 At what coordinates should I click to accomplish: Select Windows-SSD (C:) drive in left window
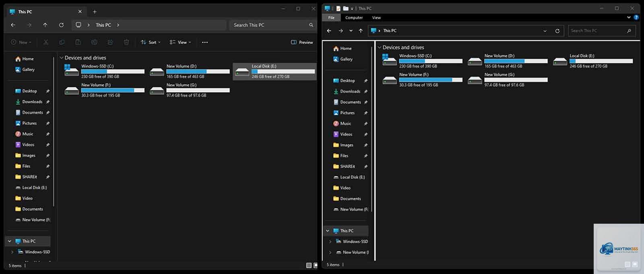pyautogui.click(x=105, y=71)
